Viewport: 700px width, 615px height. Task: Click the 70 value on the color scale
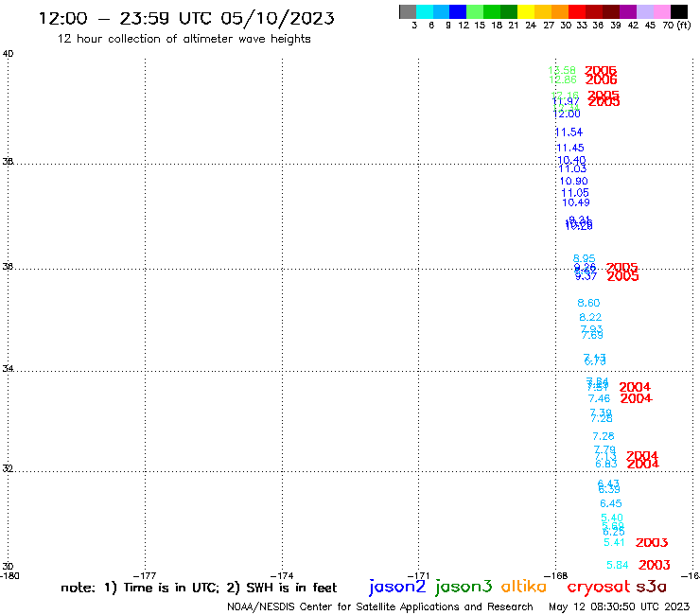668,26
